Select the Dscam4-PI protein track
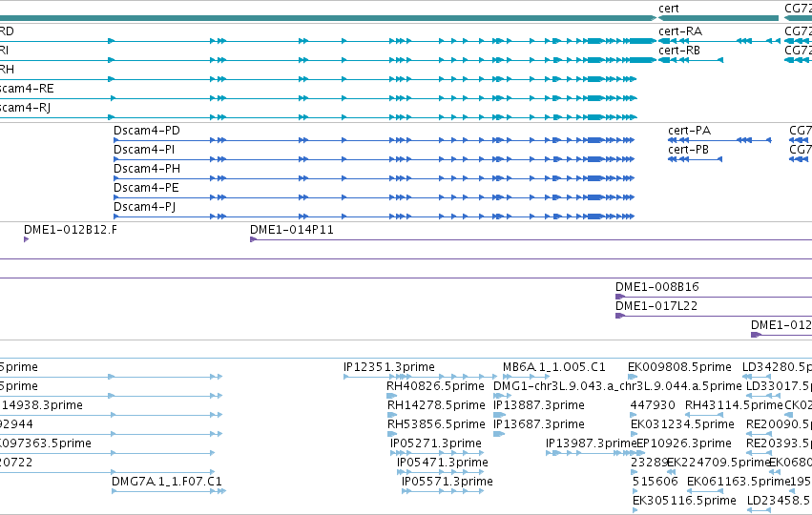The height and width of the screenshot is (515, 812). coord(374,159)
